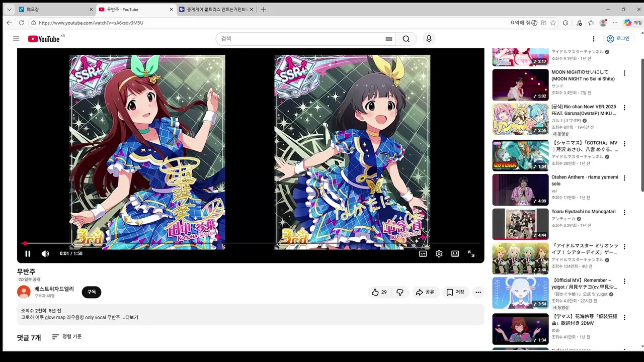Like the video (29 likes)

point(379,292)
